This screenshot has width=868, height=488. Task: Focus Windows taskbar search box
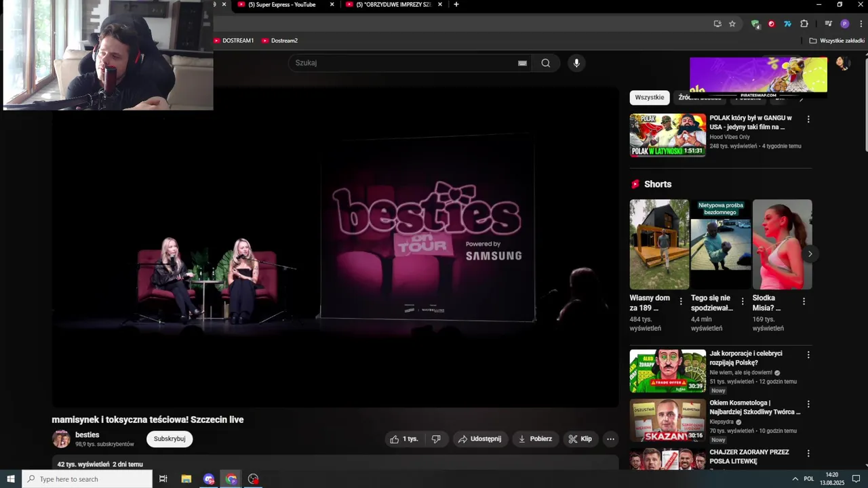(87, 479)
